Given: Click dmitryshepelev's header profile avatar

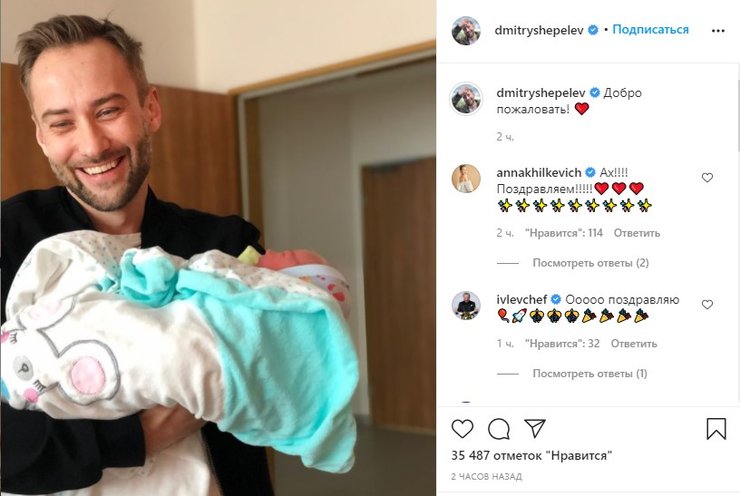Looking at the screenshot, I should click(x=466, y=31).
